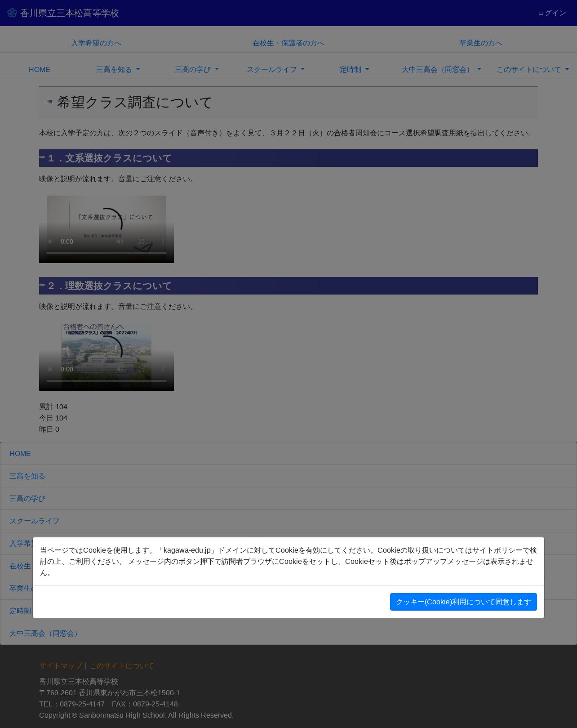Expand the このサイトについて dropdown menu

533,70
